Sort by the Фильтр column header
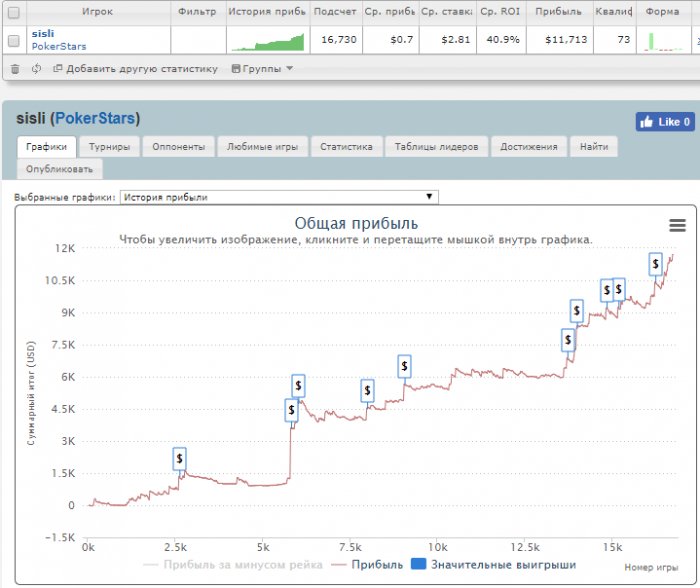This screenshot has height=588, width=700. coord(197,12)
